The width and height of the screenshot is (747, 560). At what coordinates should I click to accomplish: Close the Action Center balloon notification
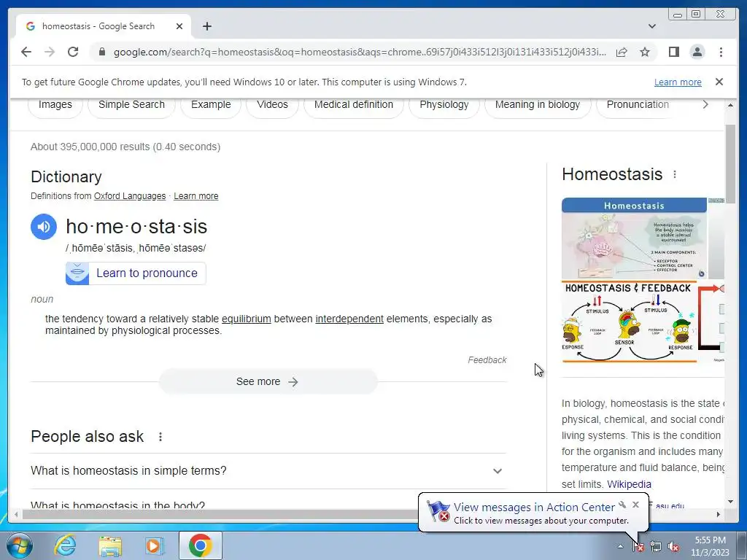coord(635,505)
